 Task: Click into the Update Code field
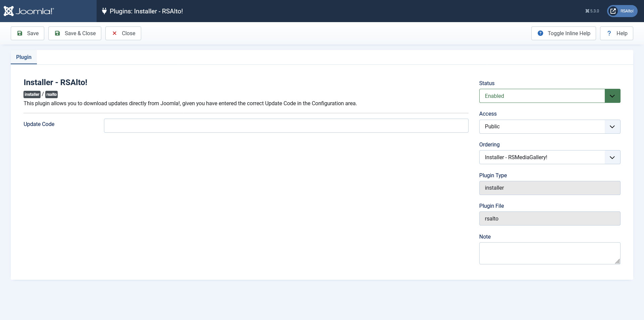pyautogui.click(x=286, y=126)
